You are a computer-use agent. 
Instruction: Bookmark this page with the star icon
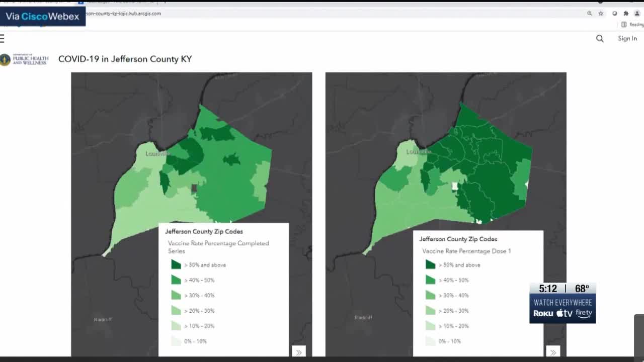(x=601, y=14)
